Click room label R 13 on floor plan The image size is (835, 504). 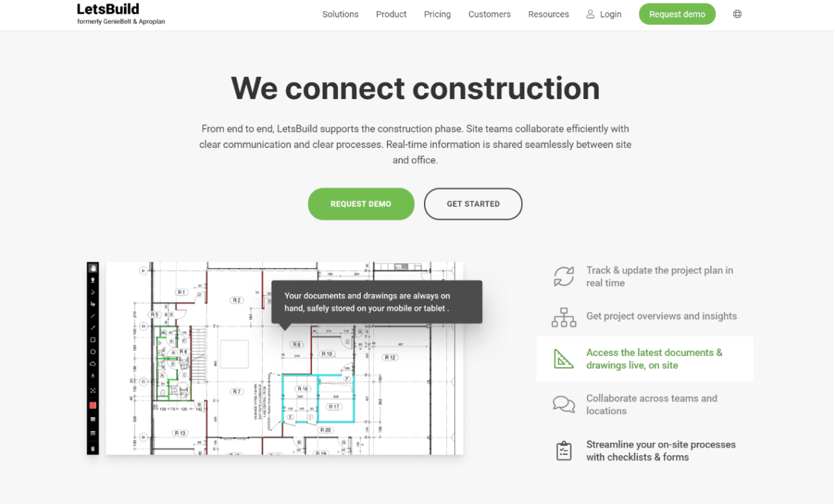pyautogui.click(x=180, y=433)
